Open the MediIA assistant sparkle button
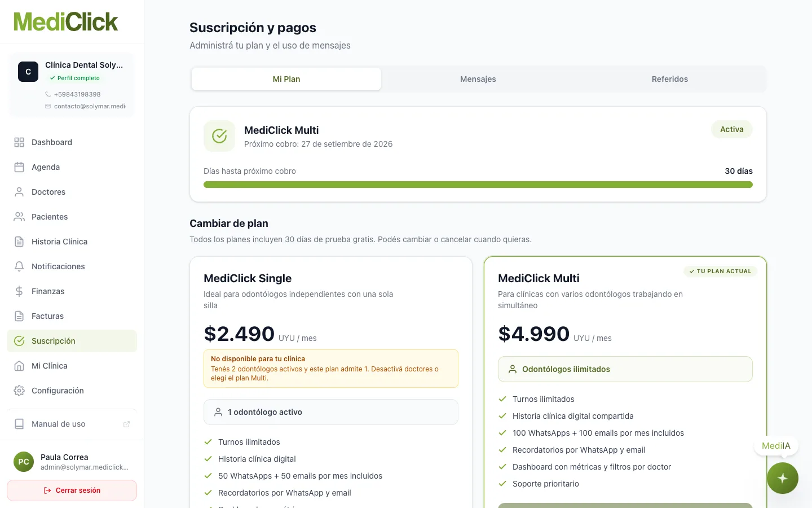Viewport: 812px width, 508px height. pyautogui.click(x=783, y=478)
